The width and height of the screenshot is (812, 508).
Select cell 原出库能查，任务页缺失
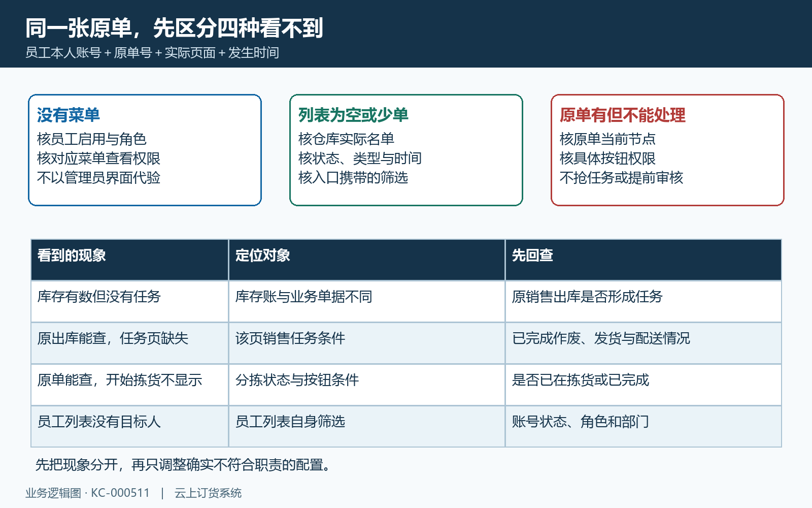pos(129,343)
